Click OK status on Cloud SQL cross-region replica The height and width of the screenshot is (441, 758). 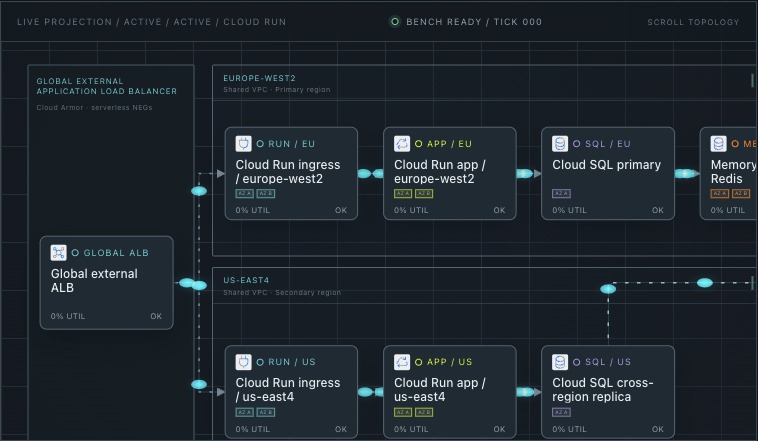658,429
